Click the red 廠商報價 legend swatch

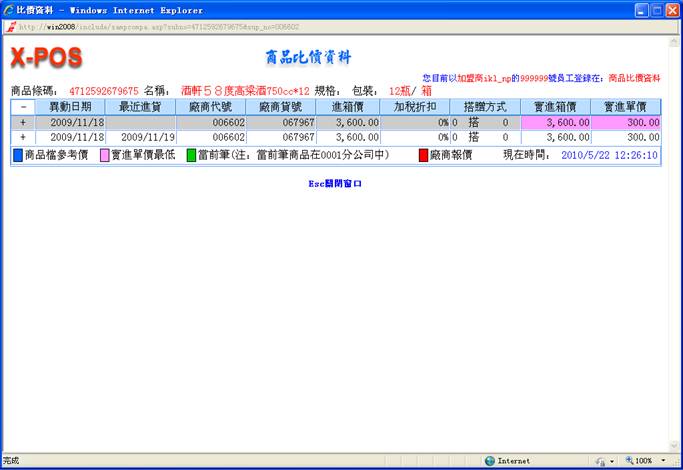(423, 156)
